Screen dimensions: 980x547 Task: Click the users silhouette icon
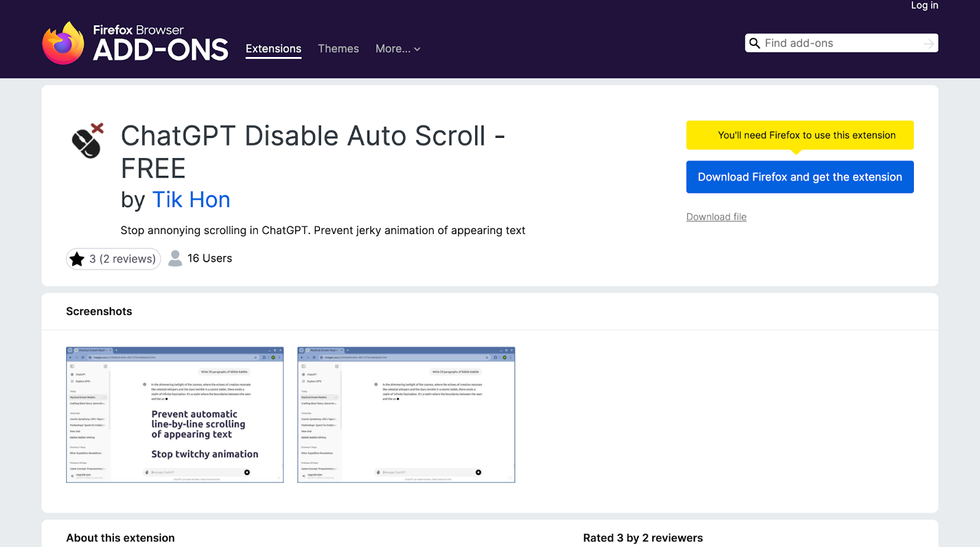pyautogui.click(x=175, y=258)
